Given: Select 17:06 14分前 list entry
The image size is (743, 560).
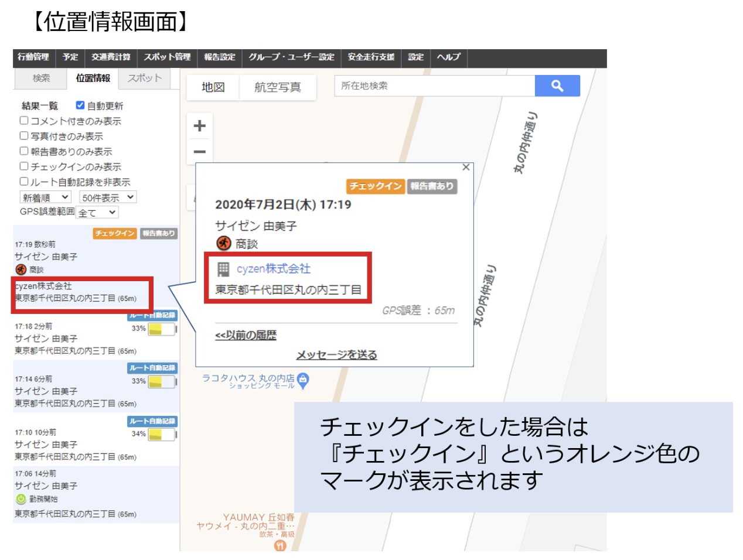Looking at the screenshot, I should pyautogui.click(x=96, y=494).
